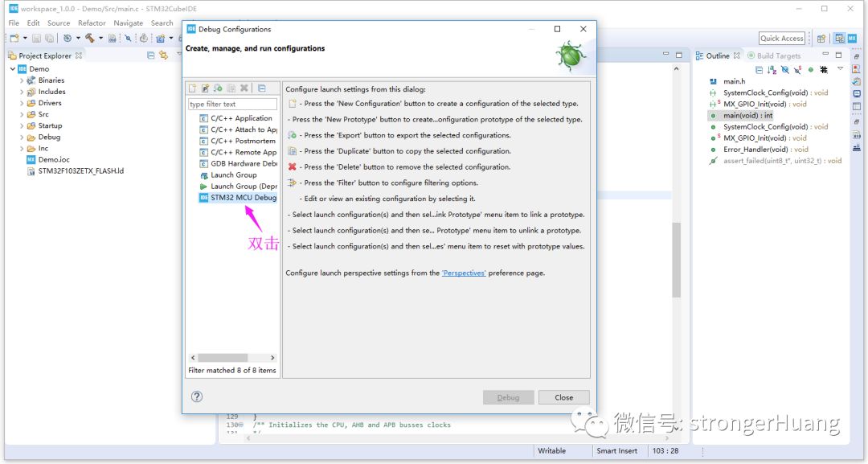
Task: Collapse all in Project Explorer toolbar
Action: [150, 55]
